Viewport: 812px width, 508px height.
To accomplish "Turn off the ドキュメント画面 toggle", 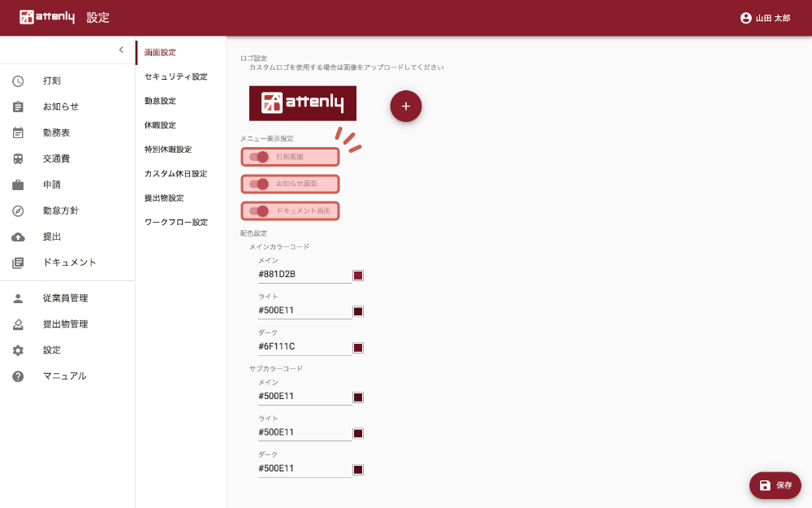I will [259, 211].
